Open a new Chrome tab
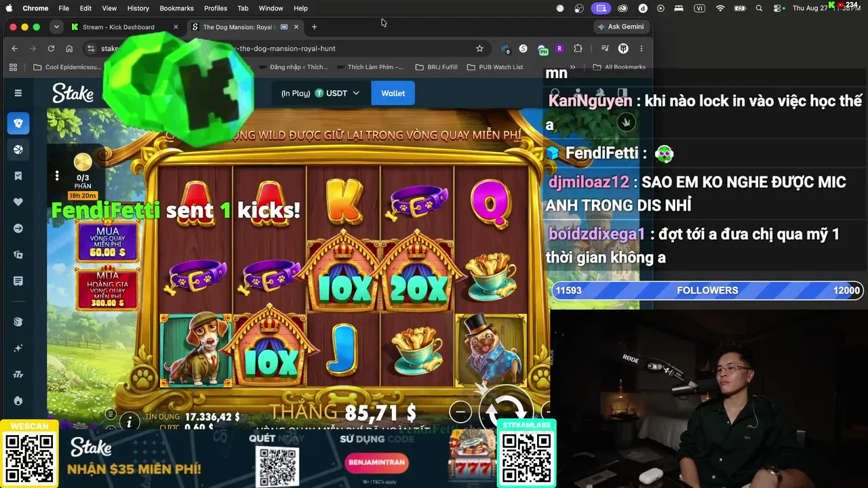 click(x=314, y=27)
